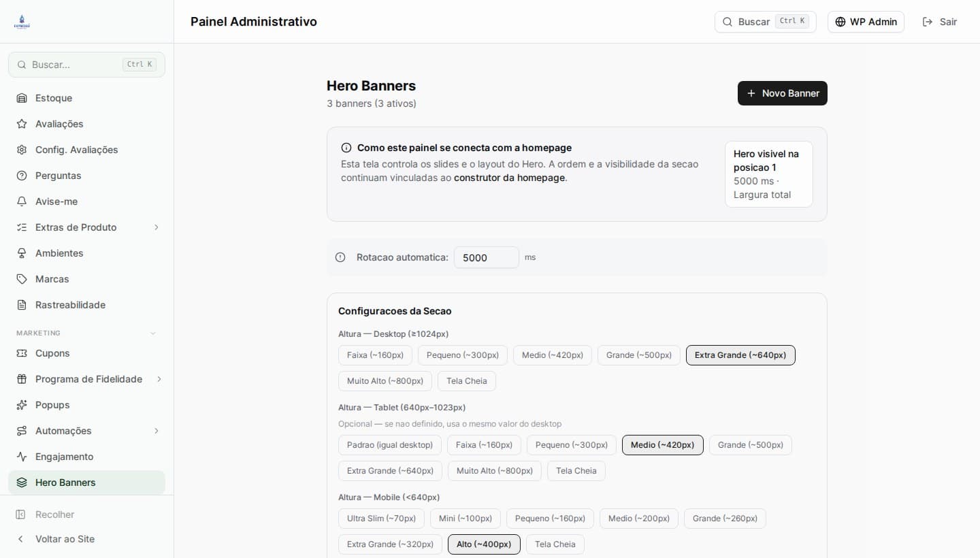
Task: Click the Marcas tag icon
Action: pyautogui.click(x=22, y=279)
